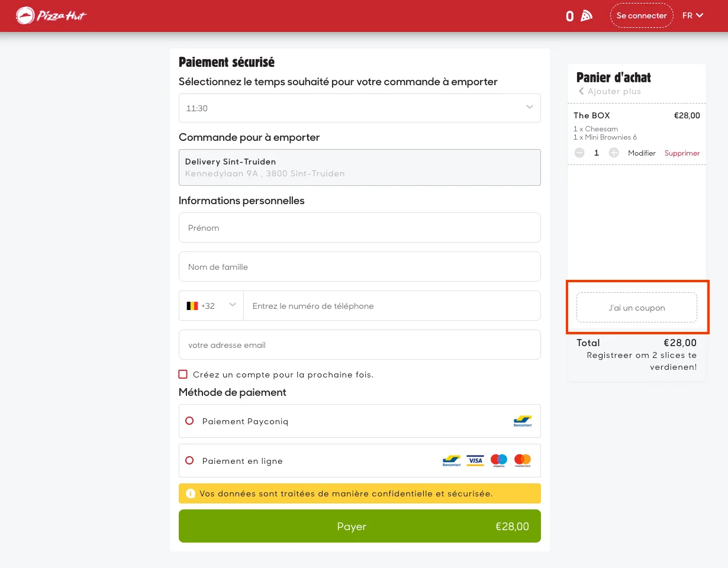Click Modifier for The BOX
This screenshot has width=728, height=568.
tap(642, 153)
